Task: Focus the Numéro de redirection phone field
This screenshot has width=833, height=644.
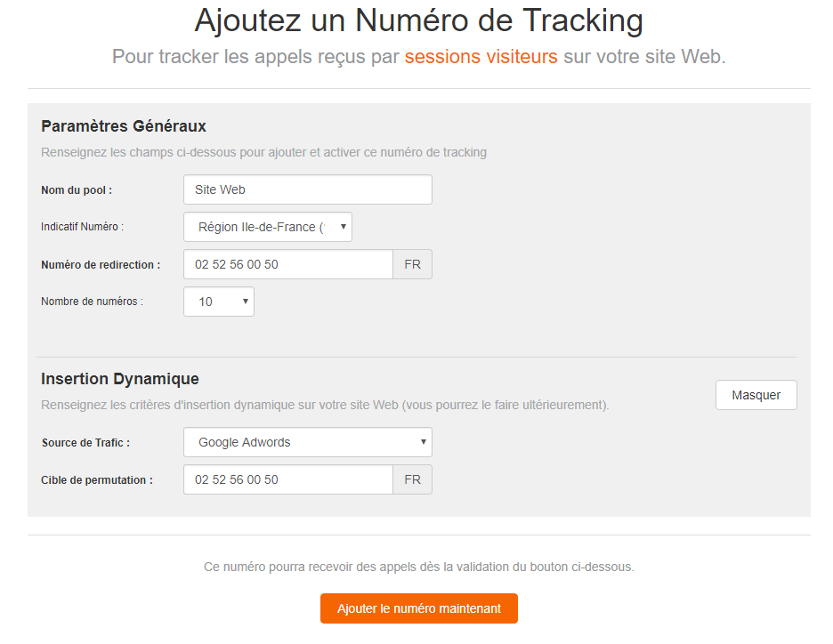Action: (288, 264)
